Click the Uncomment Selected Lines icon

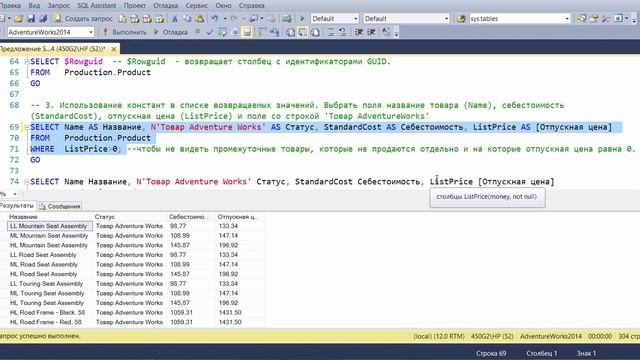[342, 32]
